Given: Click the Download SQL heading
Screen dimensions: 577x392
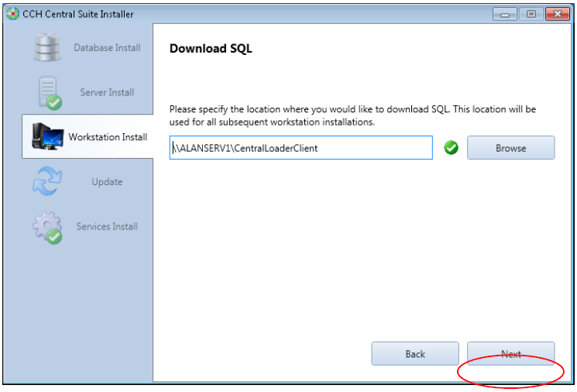Looking at the screenshot, I should pos(211,49).
